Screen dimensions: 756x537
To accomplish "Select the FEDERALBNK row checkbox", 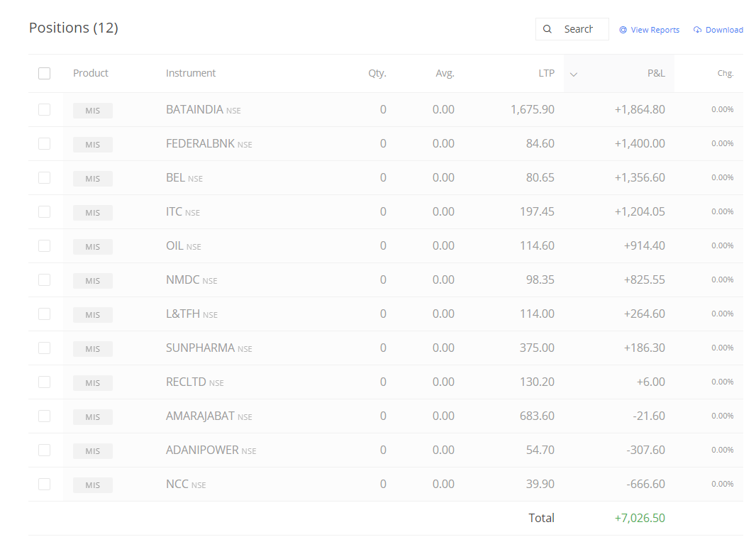I will pos(45,144).
